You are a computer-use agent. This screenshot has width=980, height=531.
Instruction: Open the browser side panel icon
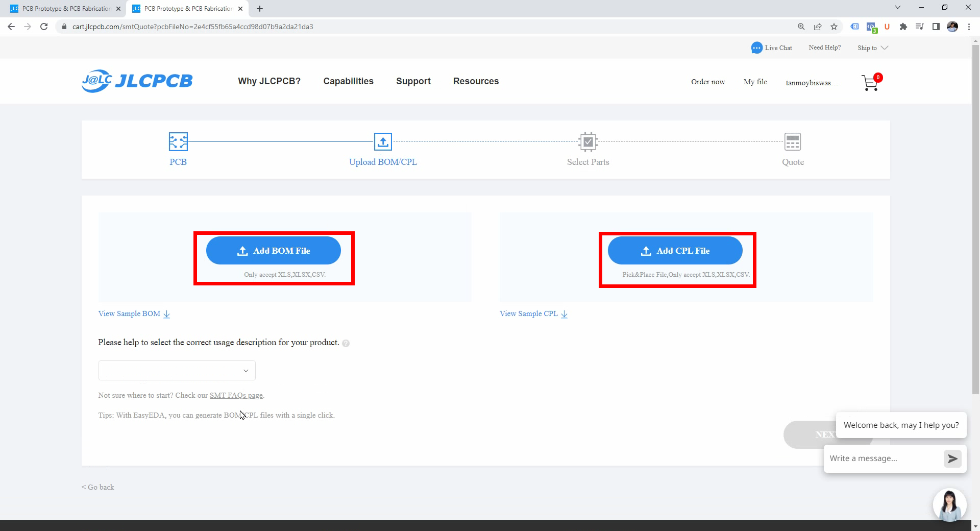click(936, 27)
